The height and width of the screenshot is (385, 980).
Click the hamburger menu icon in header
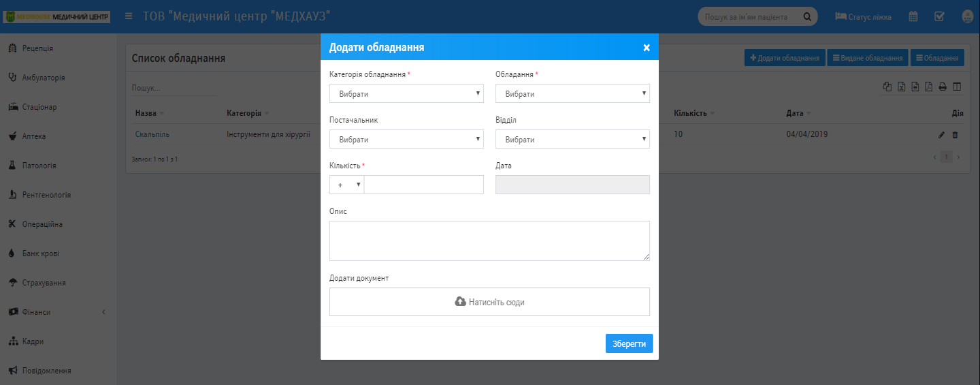pos(129,16)
